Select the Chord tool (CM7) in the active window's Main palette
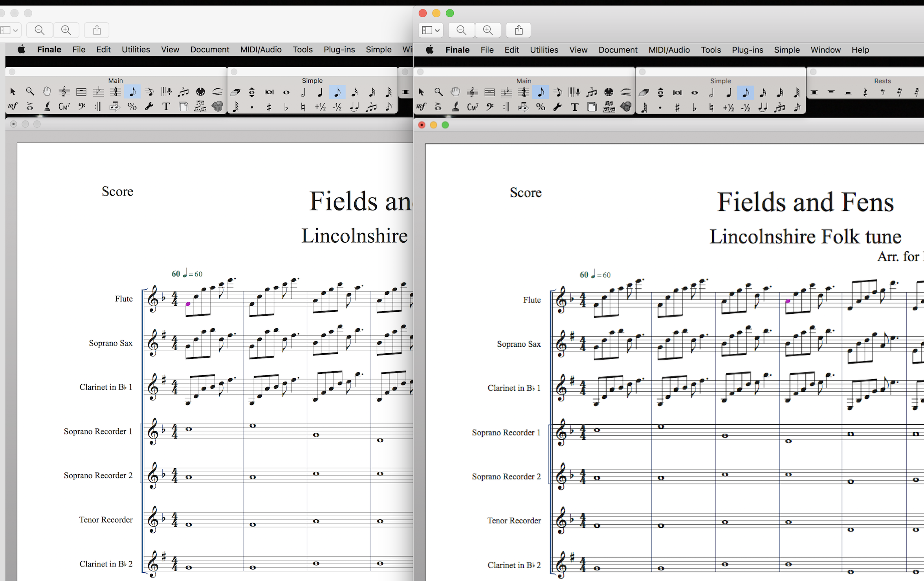 click(472, 107)
